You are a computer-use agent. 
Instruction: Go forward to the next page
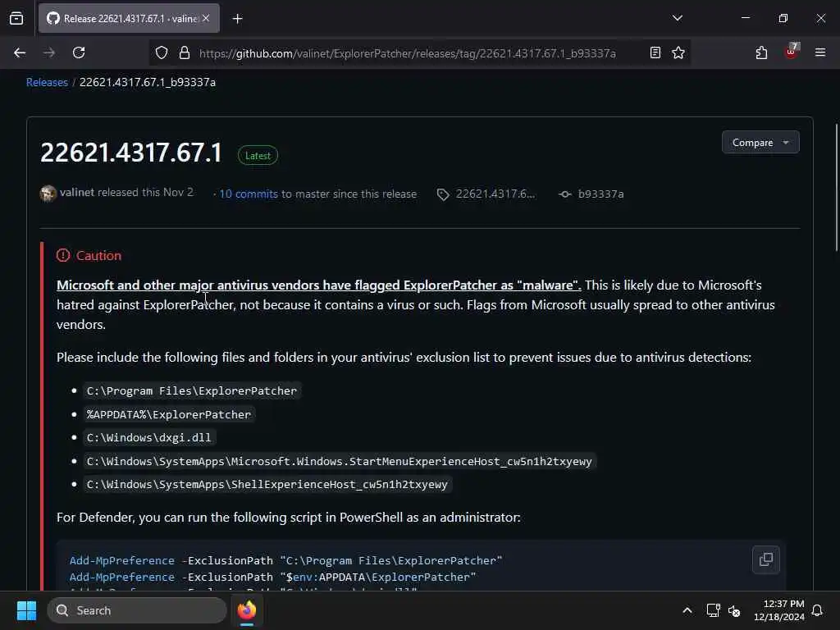point(48,52)
